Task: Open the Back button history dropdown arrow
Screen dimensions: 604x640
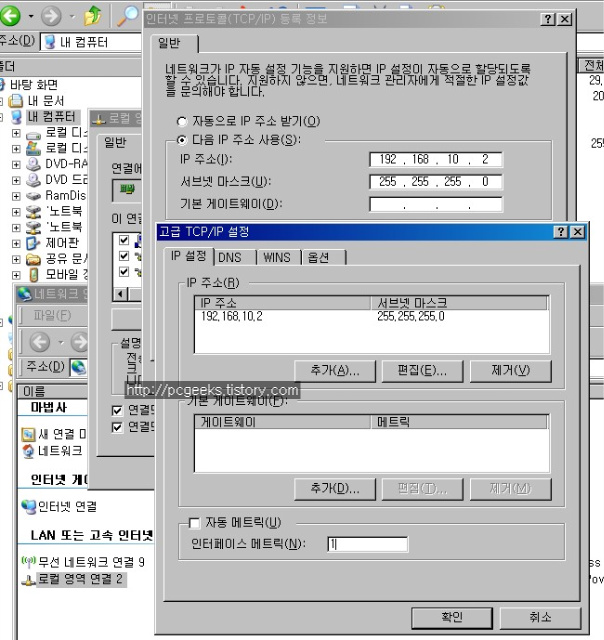Action: [31, 16]
